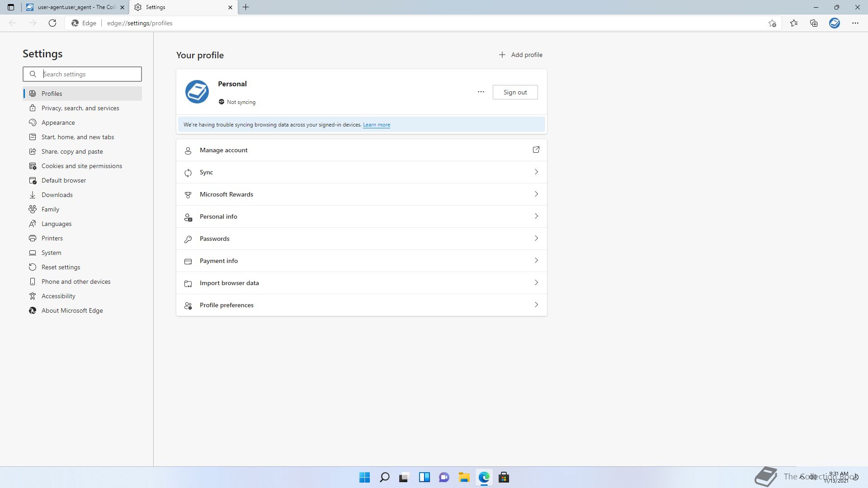Viewport: 868px width, 488px height.
Task: Click the Microsoft Rewards trophy icon
Action: click(x=188, y=195)
